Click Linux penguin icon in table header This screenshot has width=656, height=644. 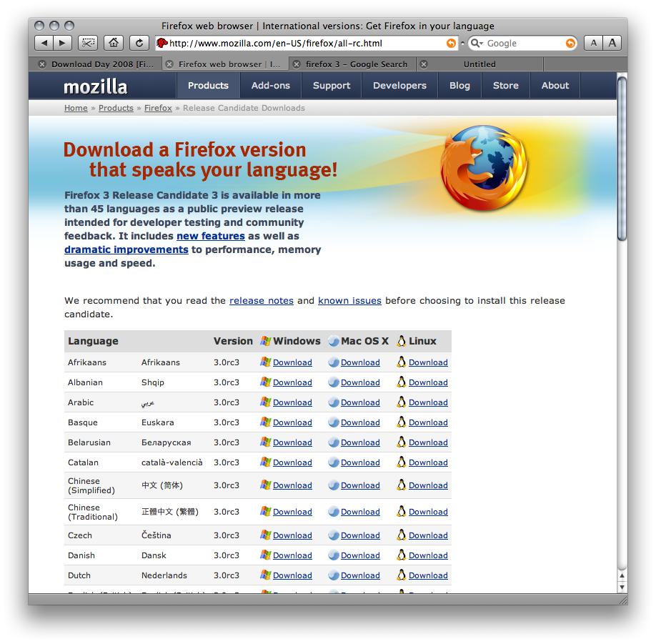coord(401,341)
